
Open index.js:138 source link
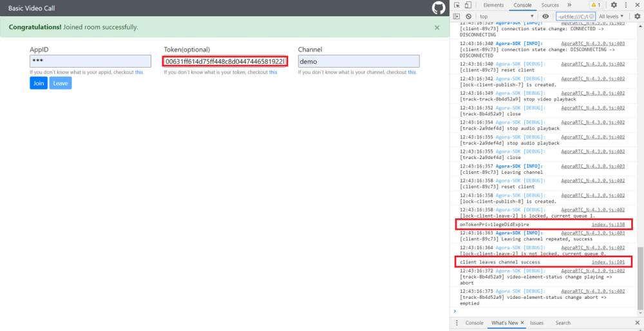click(x=608, y=225)
